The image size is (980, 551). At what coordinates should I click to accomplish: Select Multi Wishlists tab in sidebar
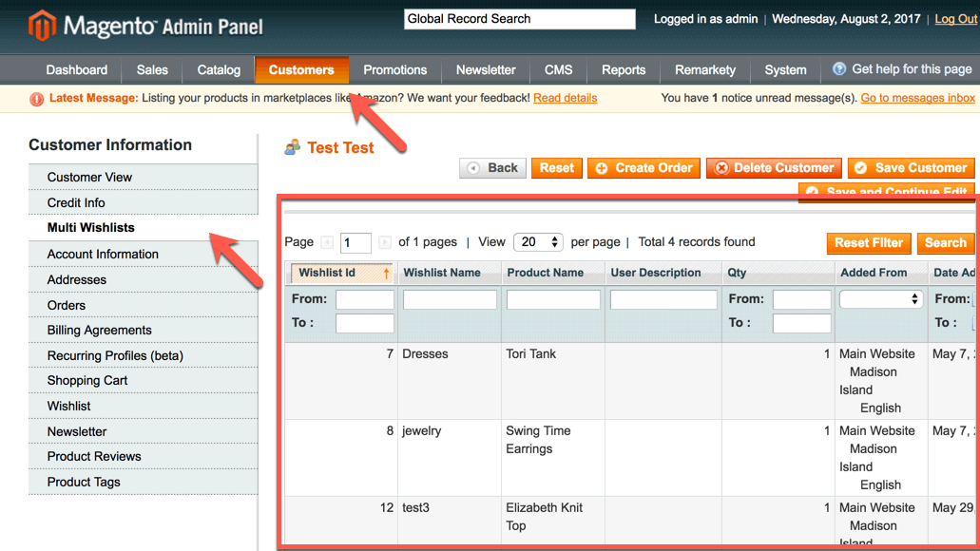pyautogui.click(x=91, y=228)
